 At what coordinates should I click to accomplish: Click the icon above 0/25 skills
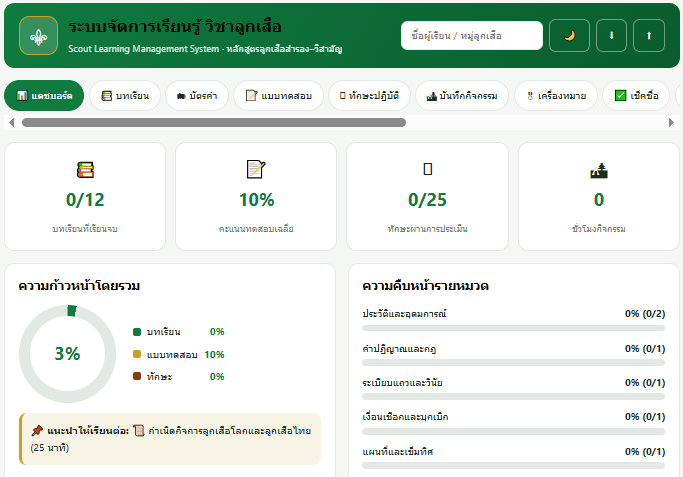point(428,169)
